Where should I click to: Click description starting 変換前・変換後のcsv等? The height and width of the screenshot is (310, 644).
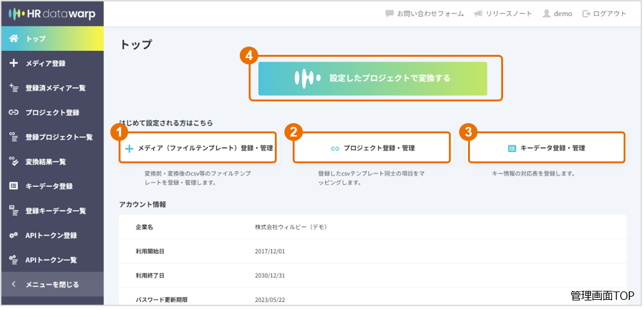198,178
